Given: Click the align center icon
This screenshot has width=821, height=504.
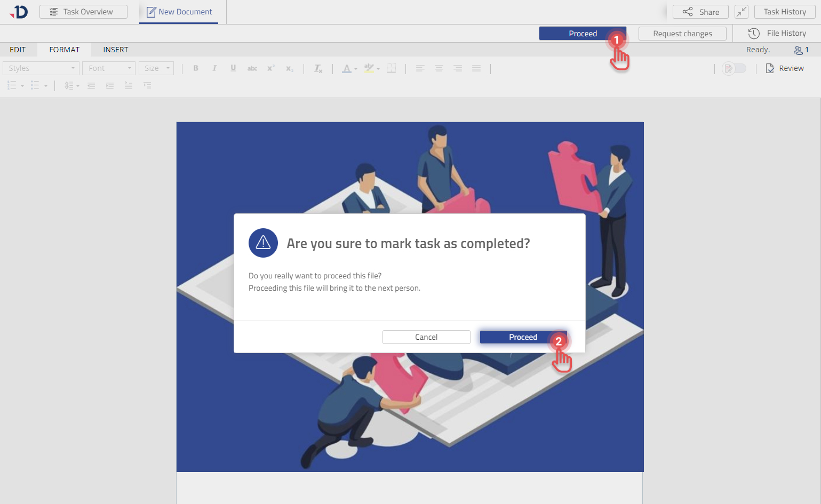Looking at the screenshot, I should 439,68.
